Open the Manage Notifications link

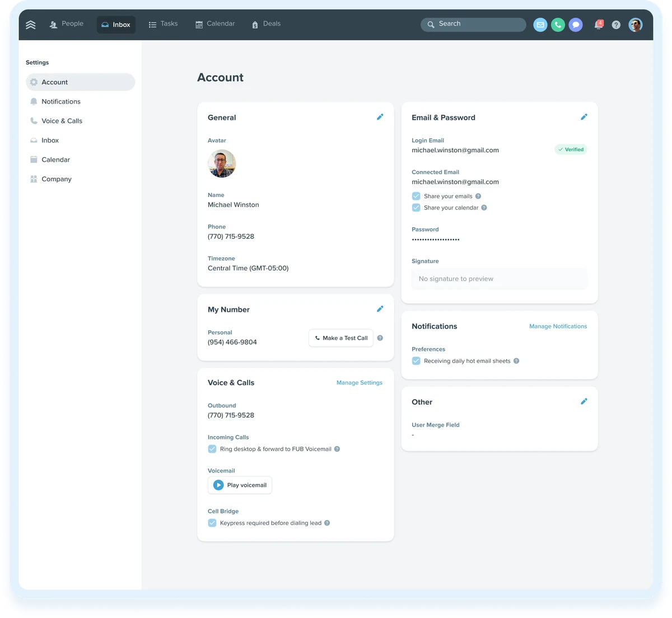[x=558, y=326]
